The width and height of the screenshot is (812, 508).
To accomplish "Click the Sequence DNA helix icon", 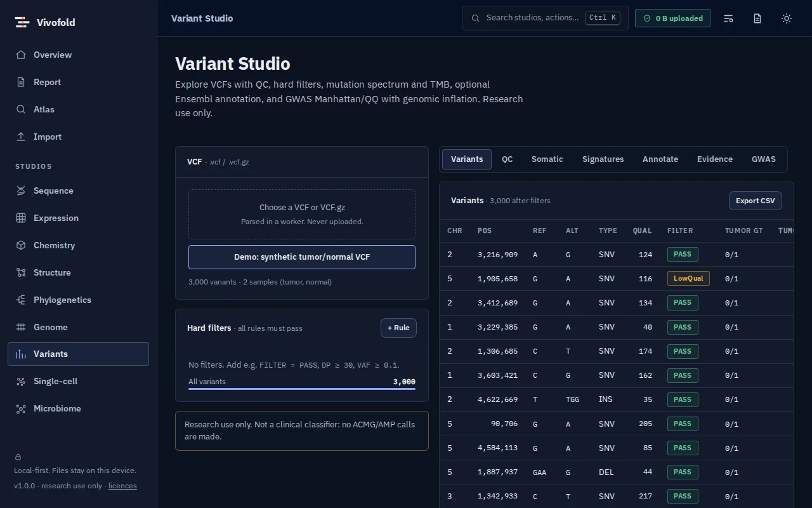I will click(x=21, y=190).
